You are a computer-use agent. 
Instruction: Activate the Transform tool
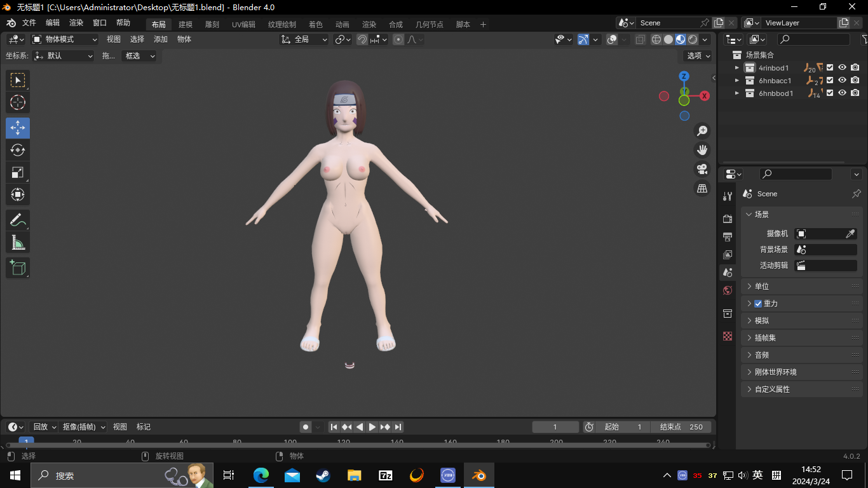point(18,194)
